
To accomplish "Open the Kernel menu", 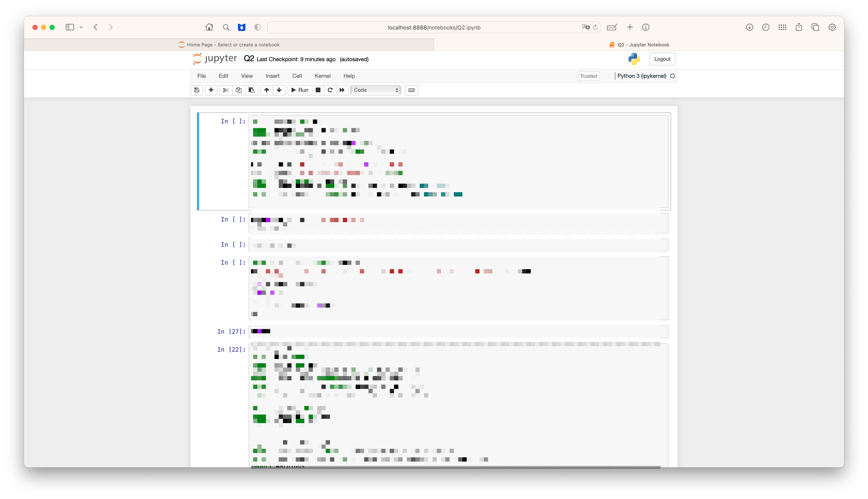I will tap(323, 76).
